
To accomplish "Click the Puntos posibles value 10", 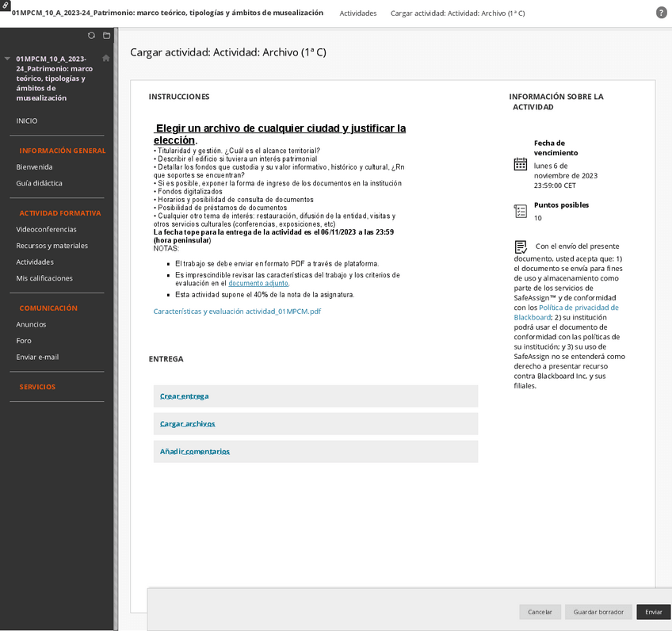I will pyautogui.click(x=538, y=218).
